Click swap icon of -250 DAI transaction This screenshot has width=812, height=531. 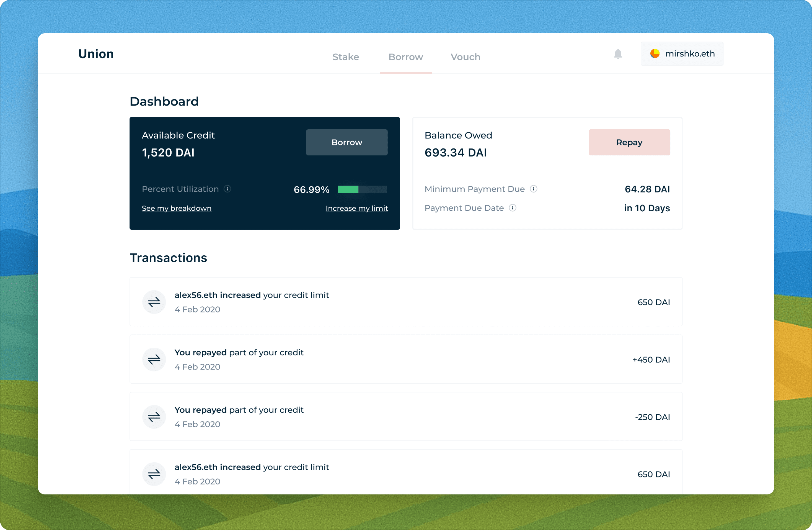coord(154,417)
